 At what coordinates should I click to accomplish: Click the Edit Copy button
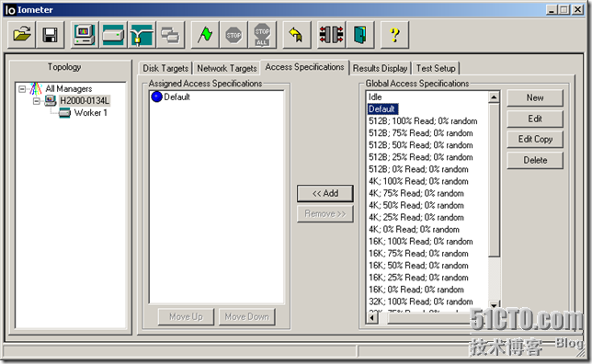click(x=535, y=140)
